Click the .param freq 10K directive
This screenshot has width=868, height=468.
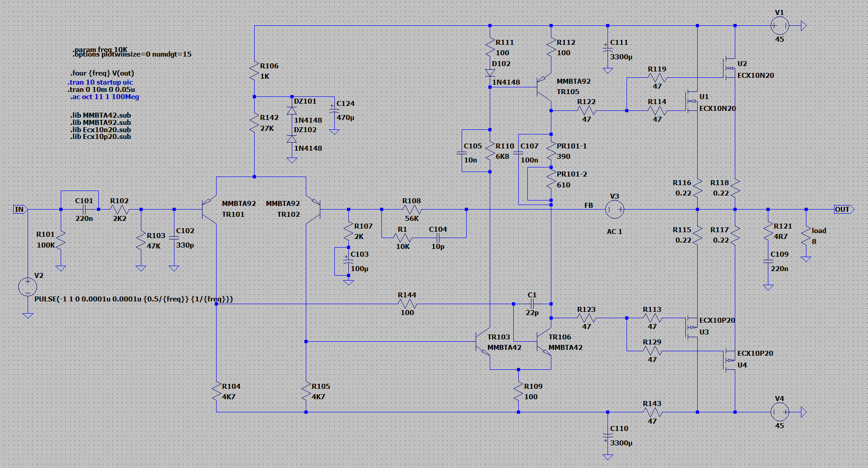100,49
